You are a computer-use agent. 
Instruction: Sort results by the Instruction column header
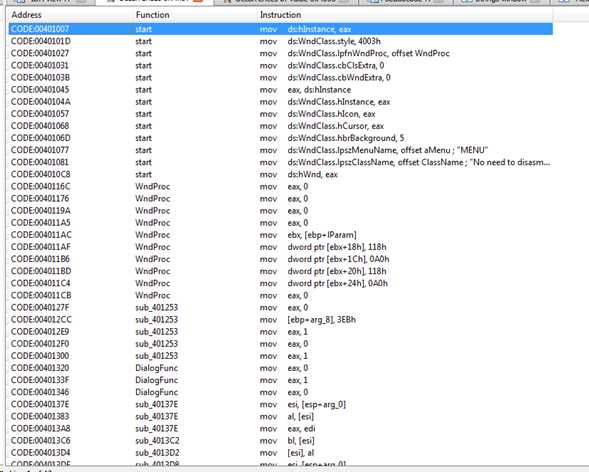[x=280, y=15]
